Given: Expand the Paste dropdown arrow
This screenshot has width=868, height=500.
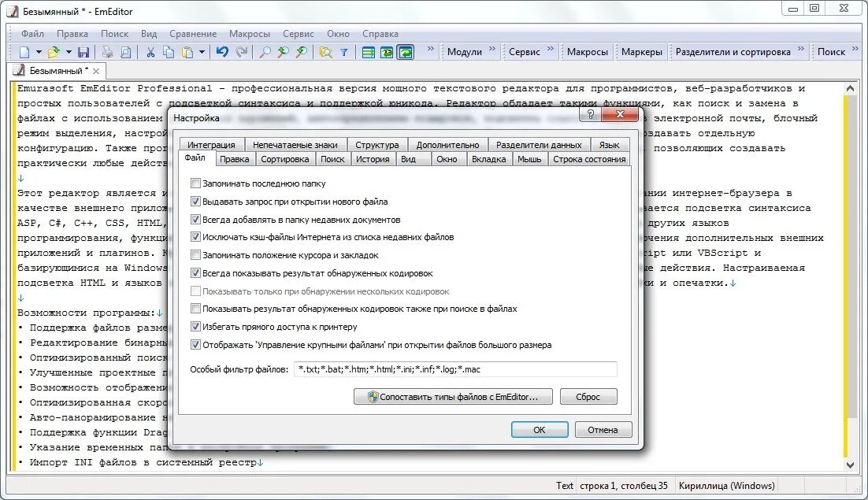Looking at the screenshot, I should click(202, 52).
